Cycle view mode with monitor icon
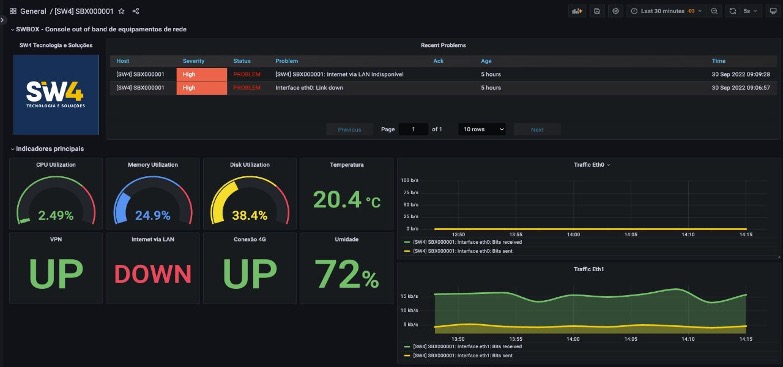This screenshot has width=783, height=367. click(773, 11)
